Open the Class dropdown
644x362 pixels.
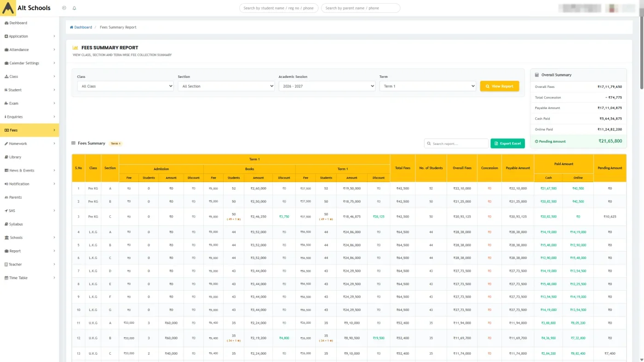(125, 86)
